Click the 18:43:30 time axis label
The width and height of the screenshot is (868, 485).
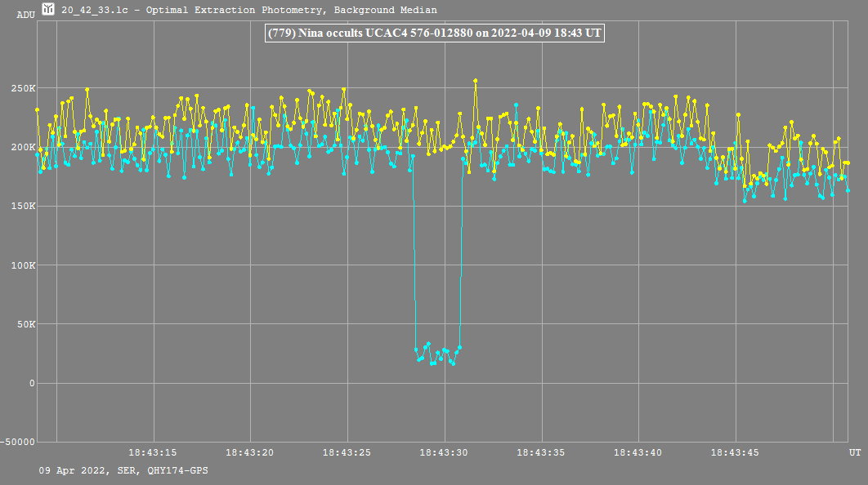pos(445,452)
